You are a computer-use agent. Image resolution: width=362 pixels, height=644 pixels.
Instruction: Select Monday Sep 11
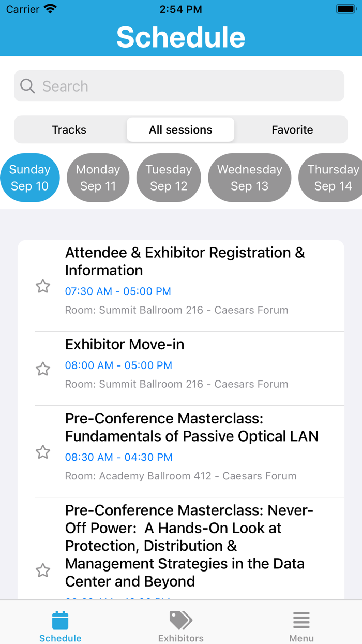click(x=98, y=178)
